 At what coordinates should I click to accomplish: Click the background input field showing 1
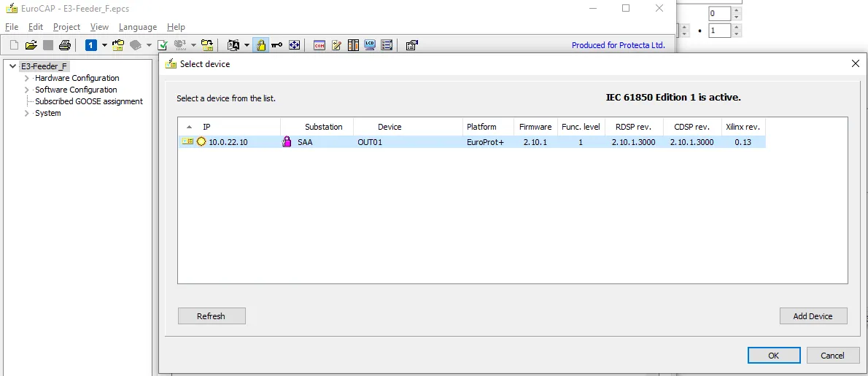720,31
